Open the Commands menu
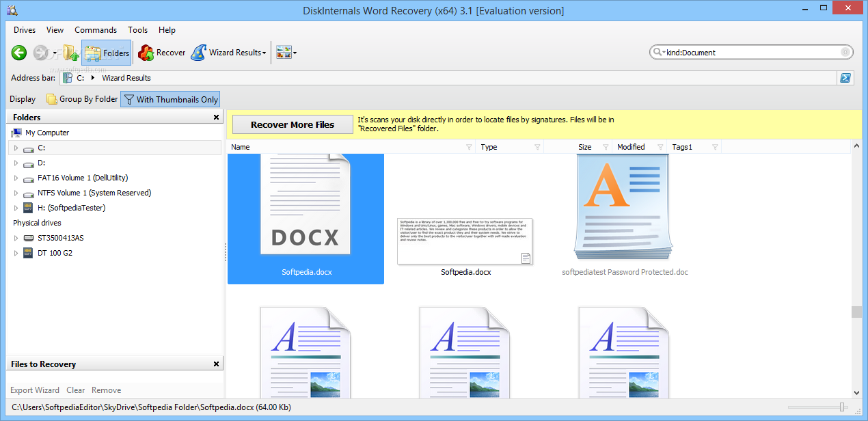The width and height of the screenshot is (868, 421). (96, 30)
